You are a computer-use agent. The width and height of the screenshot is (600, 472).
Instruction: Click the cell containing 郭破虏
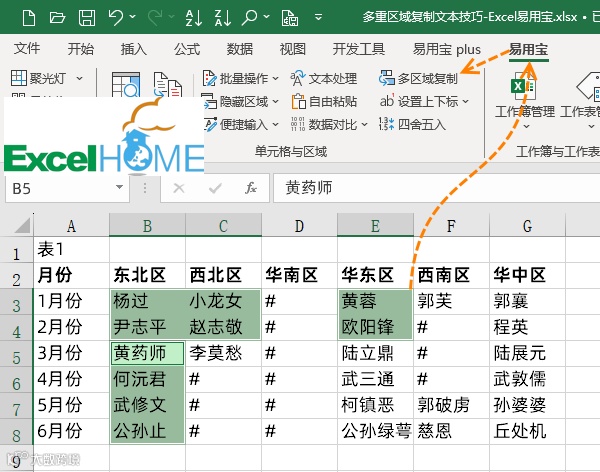(451, 405)
